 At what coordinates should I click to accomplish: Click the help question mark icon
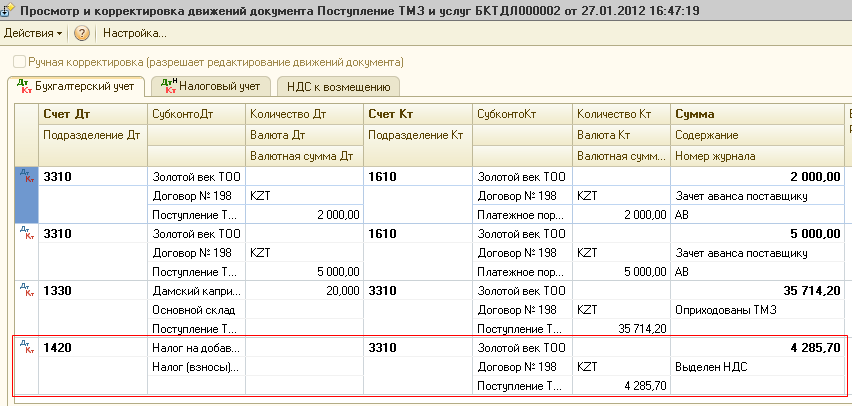coord(82,33)
